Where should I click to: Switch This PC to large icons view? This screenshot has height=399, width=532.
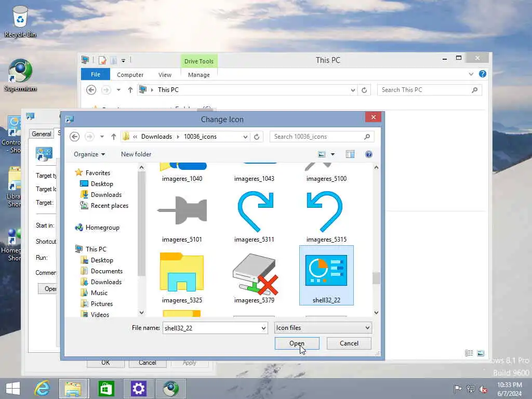tap(481, 353)
